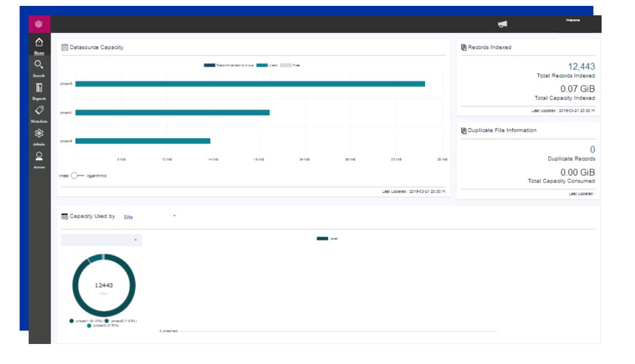
Task: Toggle the 'Free' legend swatch
Action: coord(286,65)
